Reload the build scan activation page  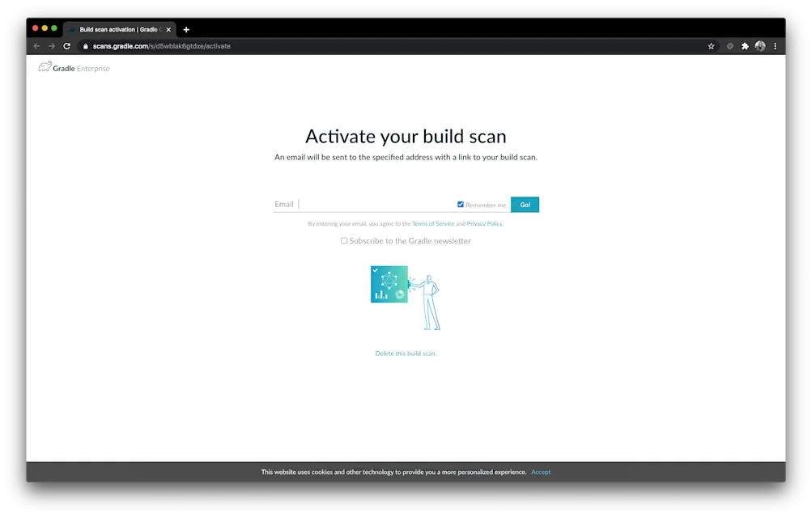pyautogui.click(x=66, y=46)
